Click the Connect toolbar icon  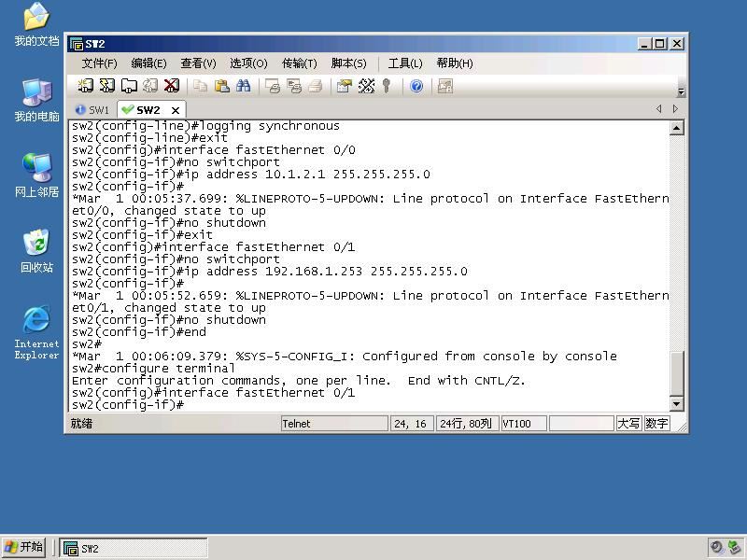(85, 86)
